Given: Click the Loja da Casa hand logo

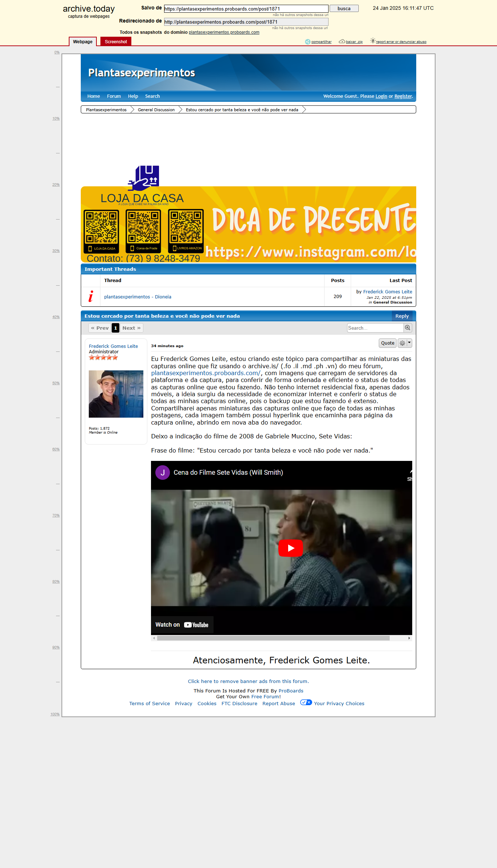Looking at the screenshot, I should [144, 178].
